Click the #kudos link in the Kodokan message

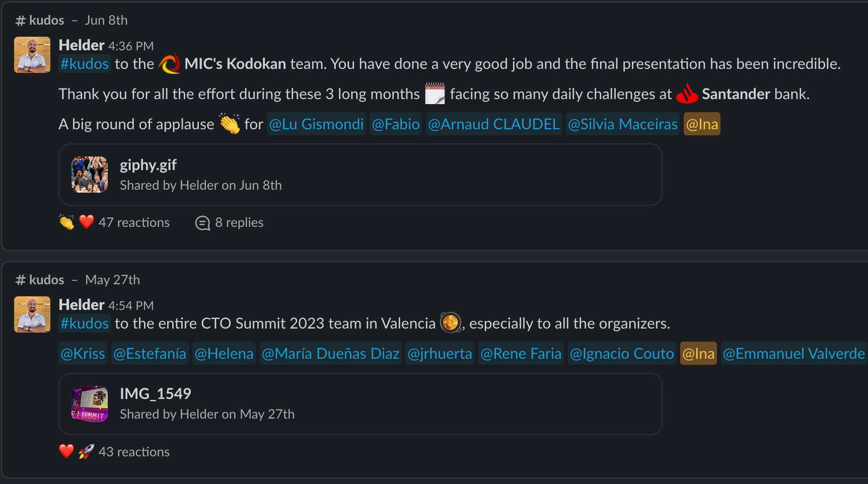[85, 64]
